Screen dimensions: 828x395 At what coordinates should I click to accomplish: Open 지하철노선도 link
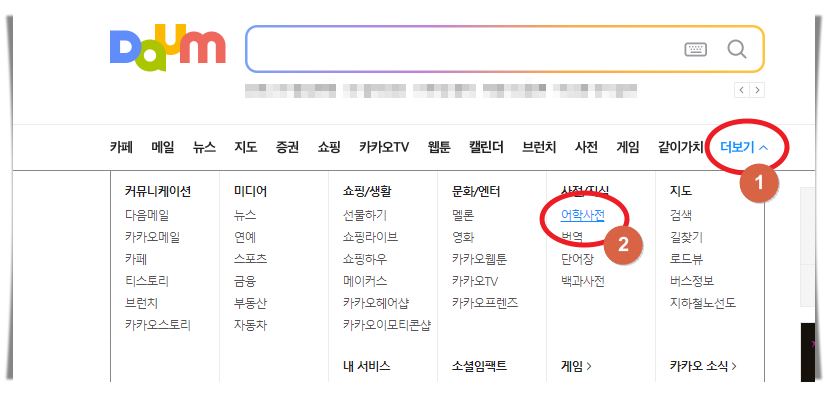[x=703, y=303]
